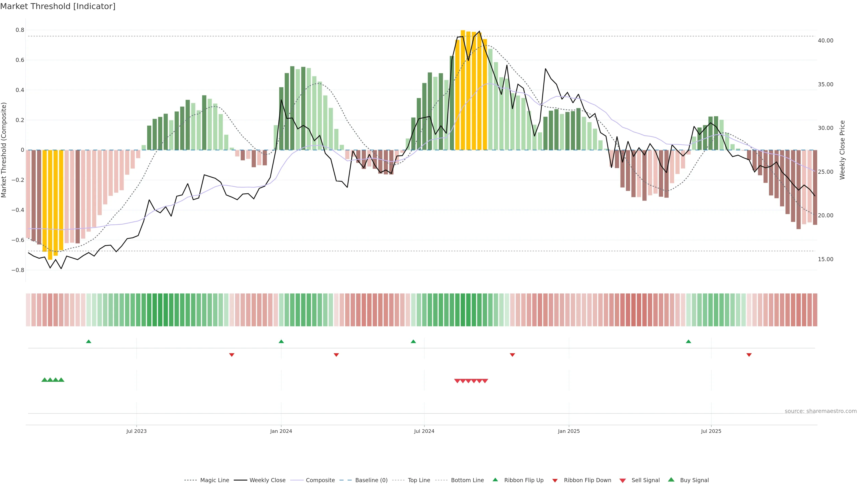This screenshot has width=868, height=488.
Task: Click the Magic Line legend dotted icon
Action: click(x=190, y=480)
